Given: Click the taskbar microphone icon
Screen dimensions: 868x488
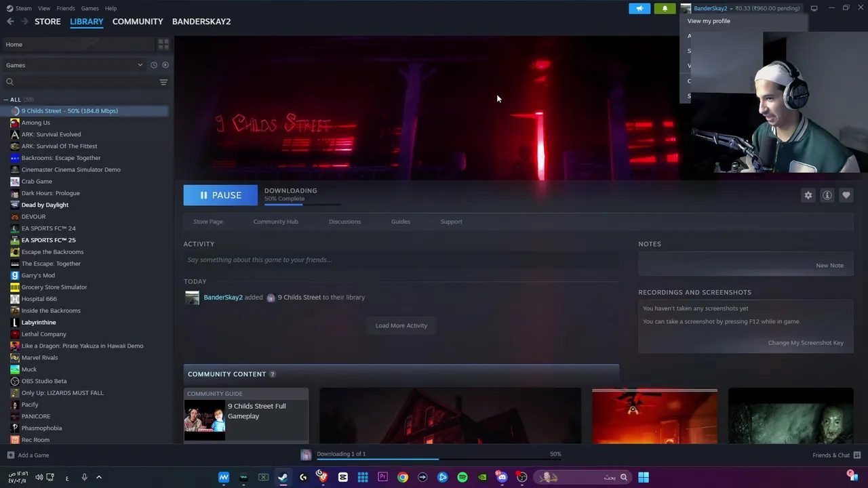Looking at the screenshot, I should tap(84, 477).
